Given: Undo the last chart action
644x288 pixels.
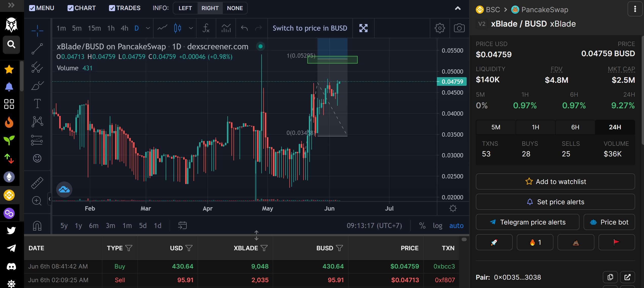Looking at the screenshot, I should 244,28.
